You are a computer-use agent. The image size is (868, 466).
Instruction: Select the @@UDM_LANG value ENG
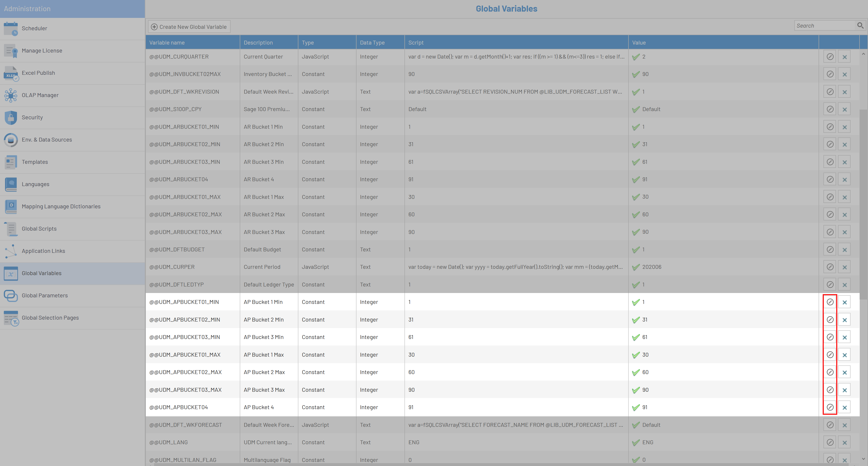point(724,443)
